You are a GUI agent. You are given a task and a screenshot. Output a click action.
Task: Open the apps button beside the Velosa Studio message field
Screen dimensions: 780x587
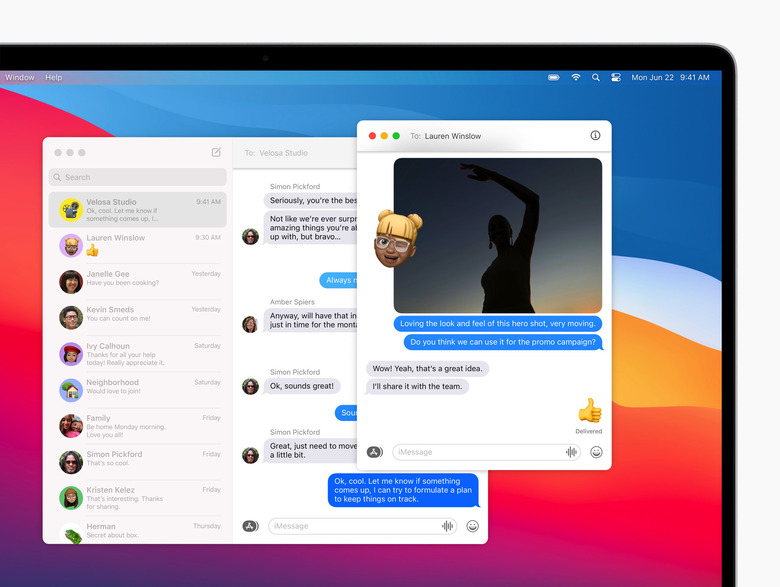pos(250,526)
